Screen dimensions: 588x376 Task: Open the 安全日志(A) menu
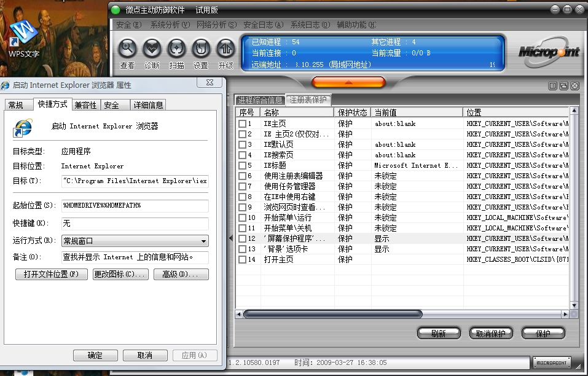tap(263, 25)
